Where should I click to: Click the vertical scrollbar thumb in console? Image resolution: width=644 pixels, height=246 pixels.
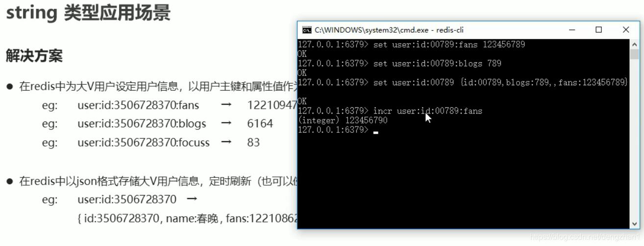coord(635,54)
